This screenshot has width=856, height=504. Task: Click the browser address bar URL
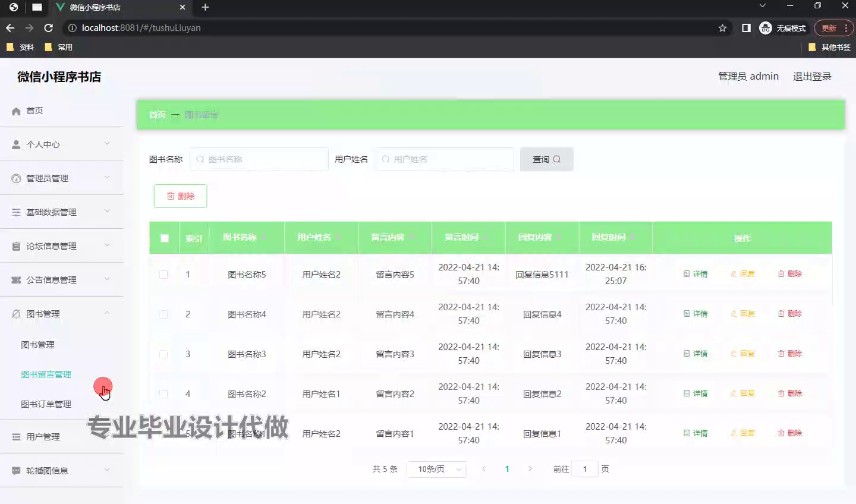tap(141, 28)
